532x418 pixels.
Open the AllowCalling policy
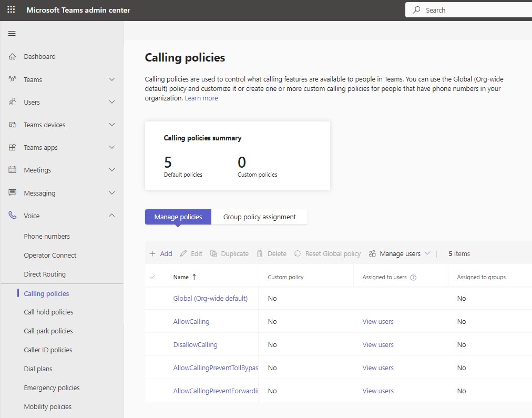coord(191,322)
